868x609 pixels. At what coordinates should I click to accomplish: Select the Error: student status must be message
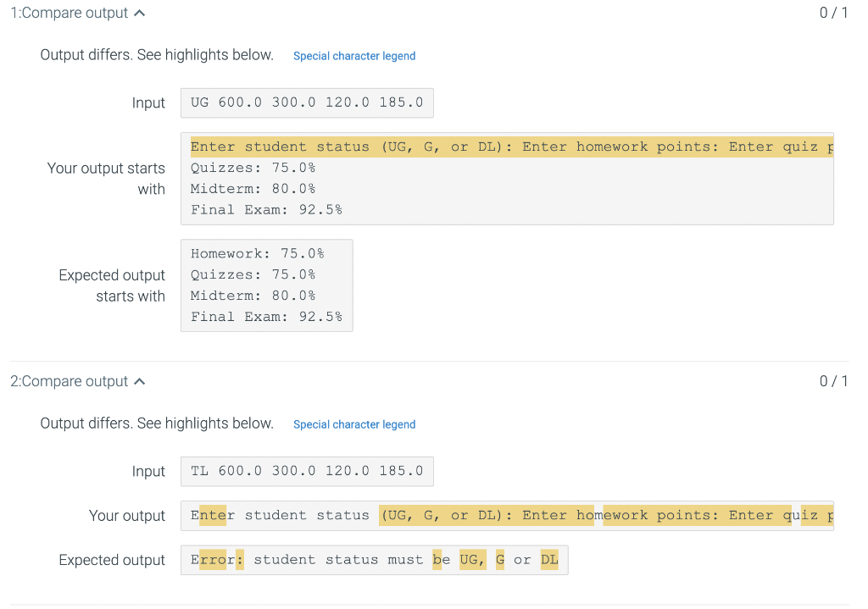click(x=374, y=559)
